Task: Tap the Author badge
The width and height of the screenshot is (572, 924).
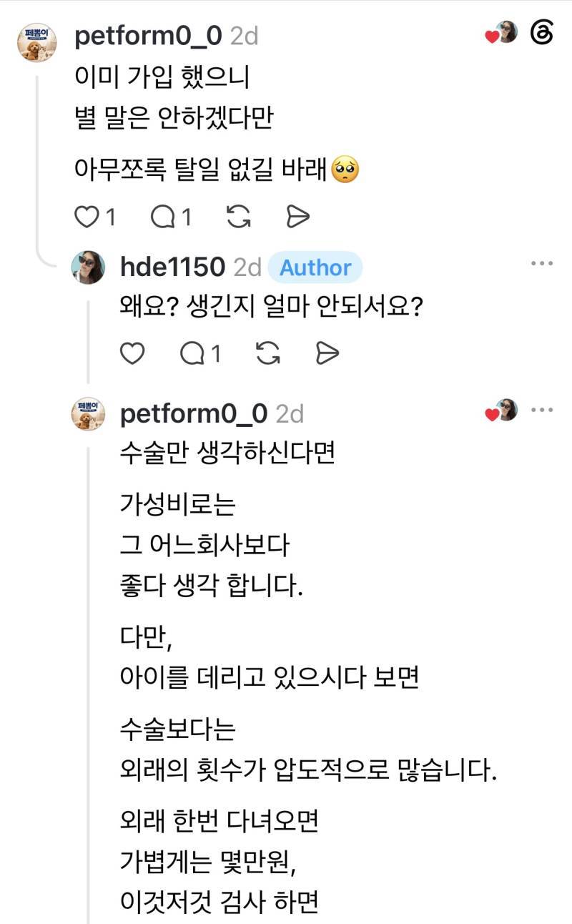Action: coord(315,268)
